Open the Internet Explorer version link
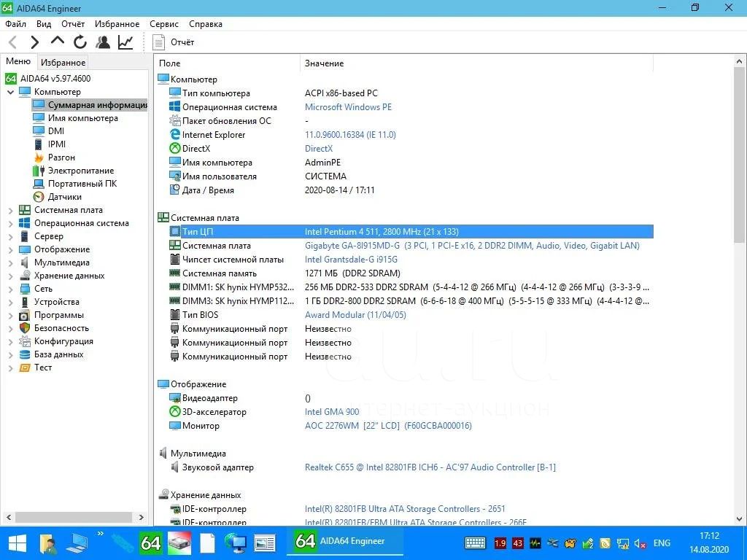 coord(350,135)
